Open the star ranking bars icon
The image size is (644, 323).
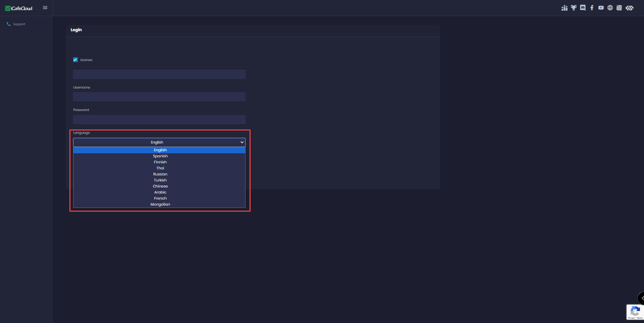(565, 8)
